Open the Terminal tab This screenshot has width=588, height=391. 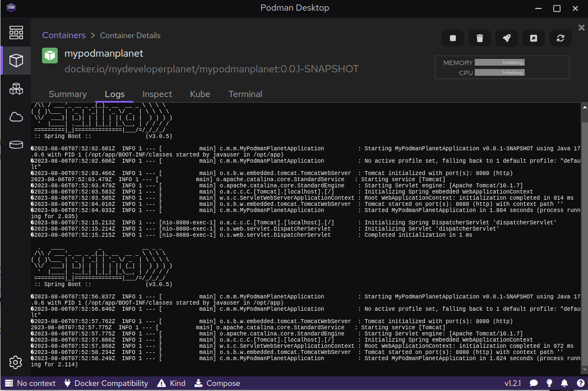tap(245, 94)
